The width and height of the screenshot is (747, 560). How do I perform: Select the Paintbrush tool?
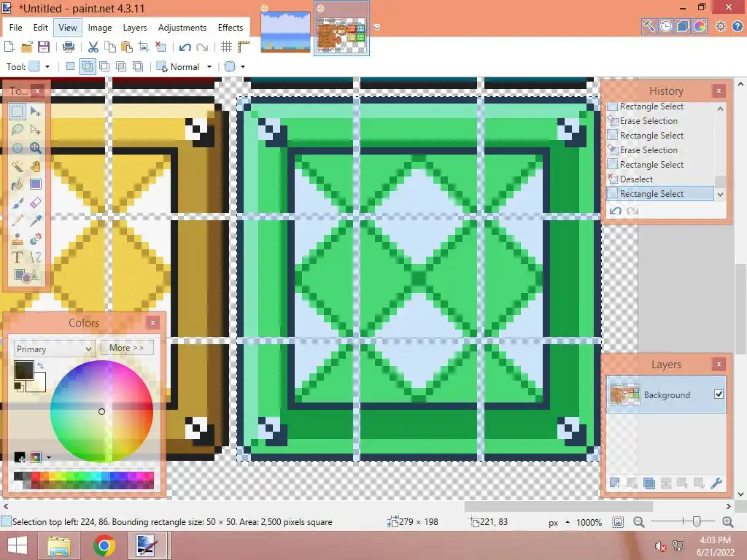[18, 203]
